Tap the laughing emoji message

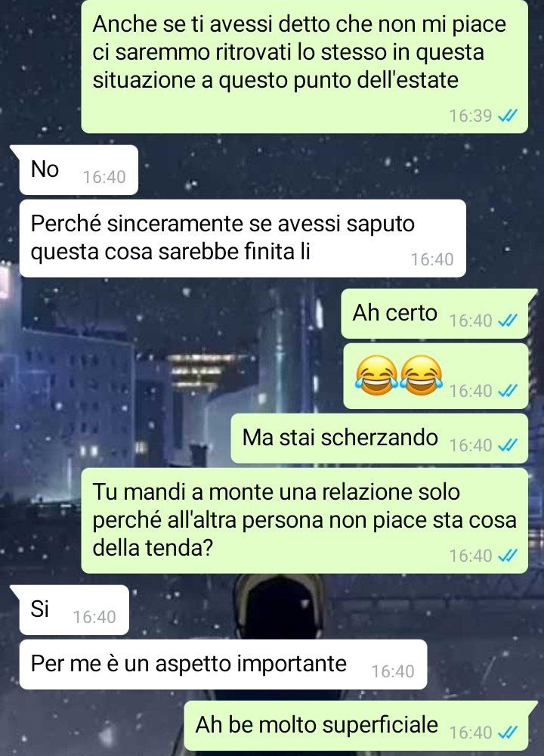tap(436, 376)
